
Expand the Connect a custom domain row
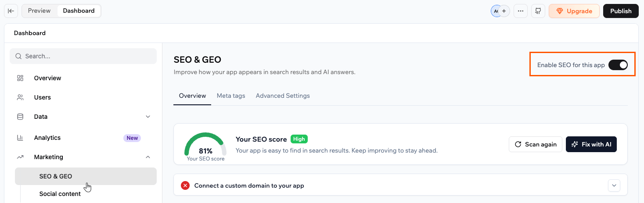point(614,185)
